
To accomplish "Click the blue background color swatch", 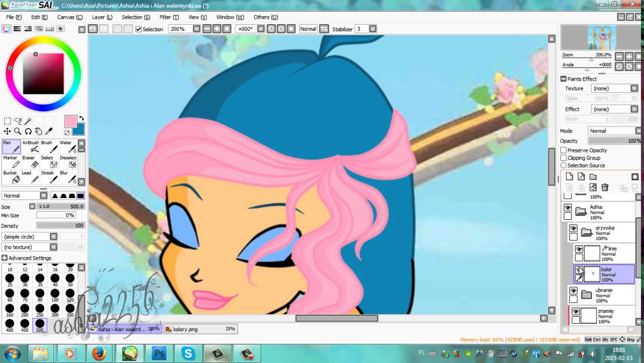I will click(80, 130).
